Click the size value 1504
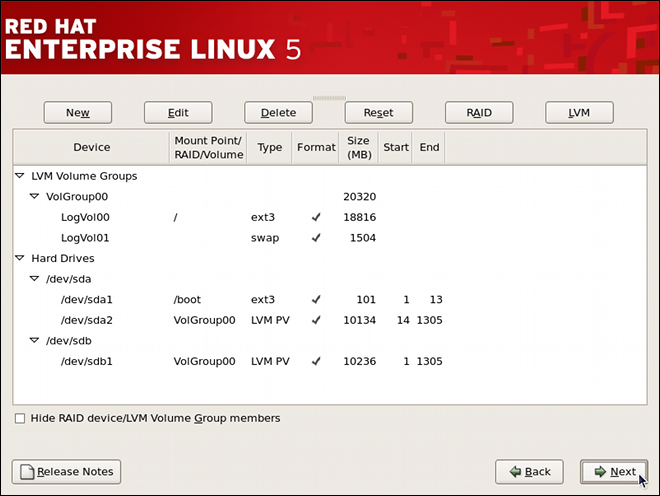 click(x=363, y=238)
